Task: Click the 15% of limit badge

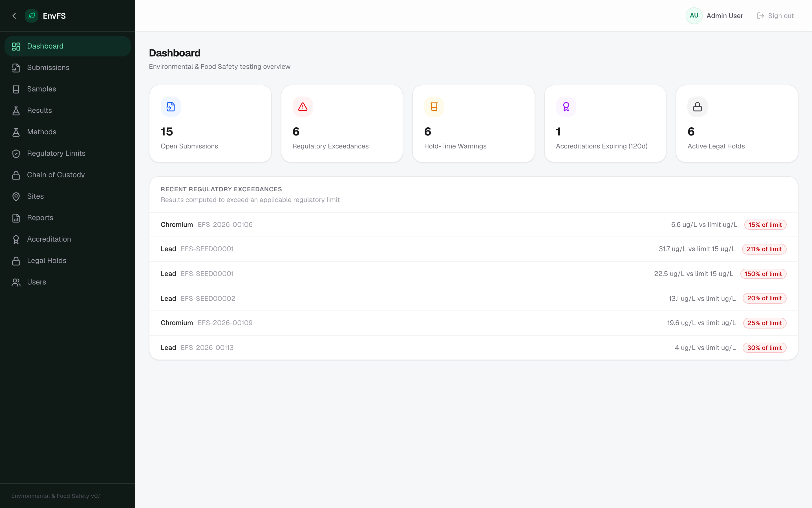Action: click(x=765, y=225)
